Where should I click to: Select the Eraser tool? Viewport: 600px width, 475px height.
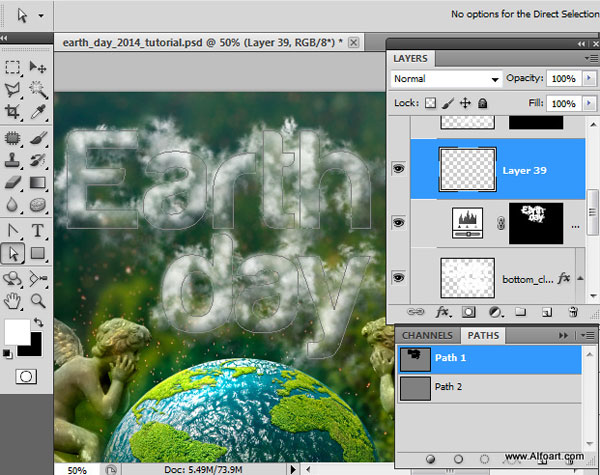click(x=13, y=182)
